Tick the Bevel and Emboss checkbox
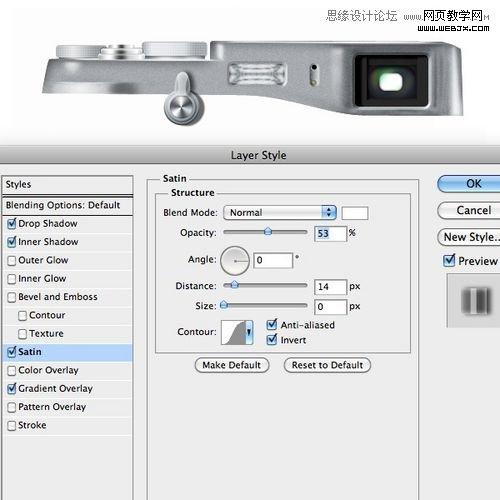Viewport: 500px width, 500px height. pos(12,297)
